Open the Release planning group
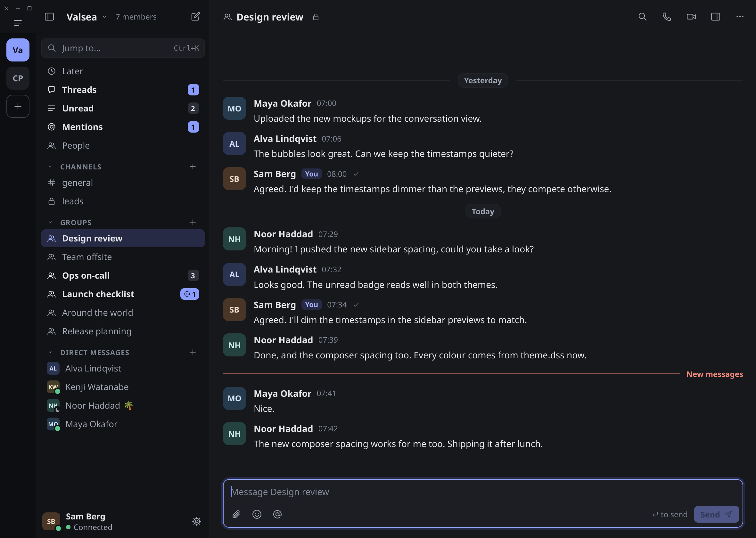Image resolution: width=756 pixels, height=538 pixels. coord(123,331)
